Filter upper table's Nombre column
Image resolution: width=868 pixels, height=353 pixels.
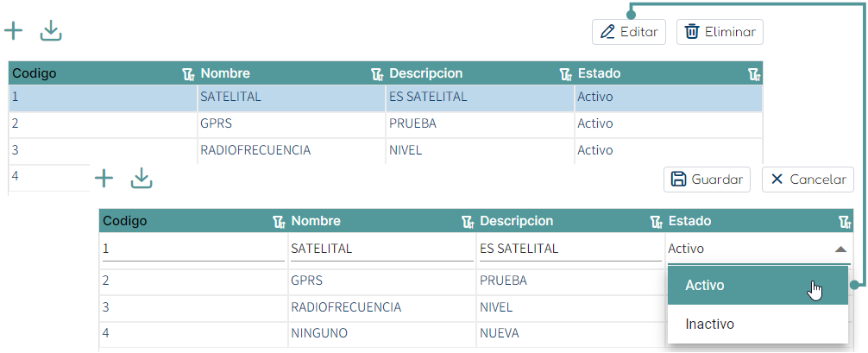click(377, 74)
